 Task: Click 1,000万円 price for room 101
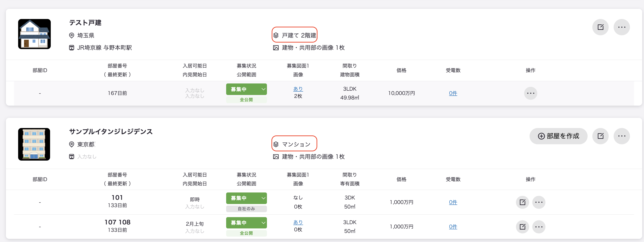coord(401,202)
